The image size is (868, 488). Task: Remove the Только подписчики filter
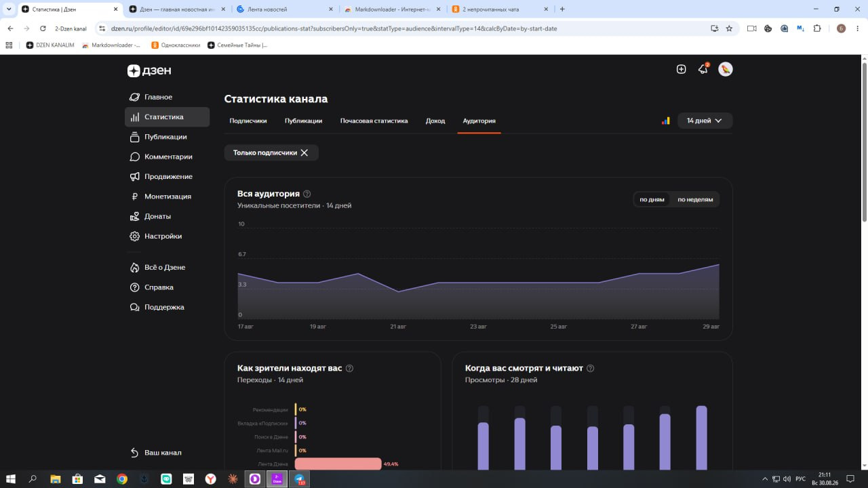point(304,152)
